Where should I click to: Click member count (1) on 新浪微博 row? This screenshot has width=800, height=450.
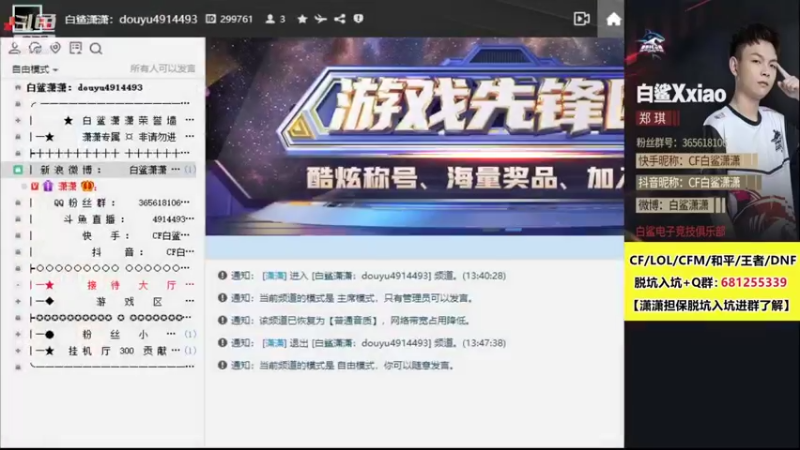pyautogui.click(x=190, y=169)
